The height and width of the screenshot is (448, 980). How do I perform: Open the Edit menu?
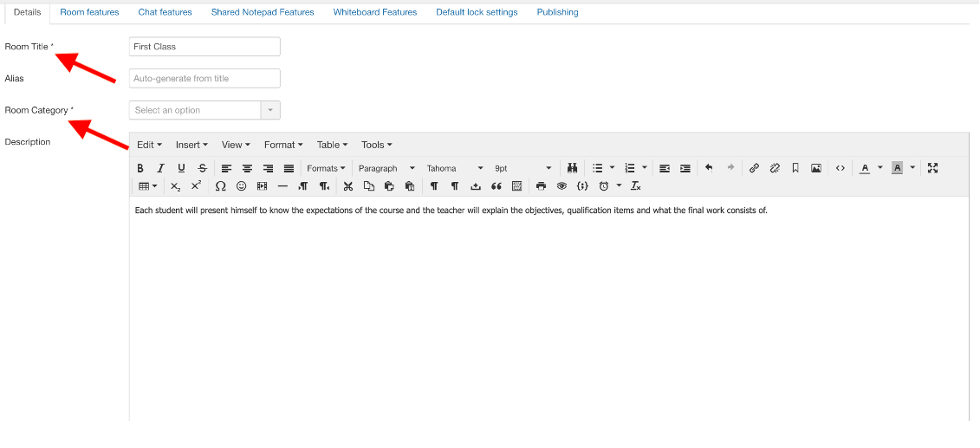[x=149, y=145]
